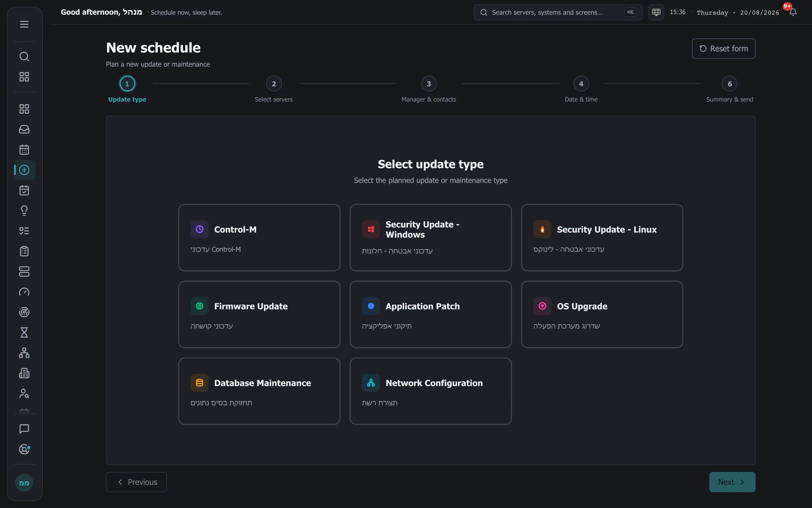Viewport: 812px width, 508px height.
Task: Open the checklist icon in sidebar
Action: click(24, 231)
